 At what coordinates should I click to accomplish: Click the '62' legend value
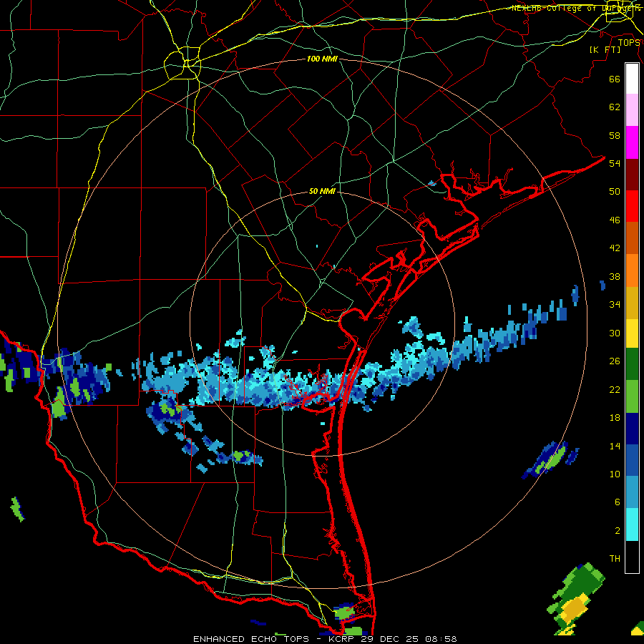[x=615, y=107]
